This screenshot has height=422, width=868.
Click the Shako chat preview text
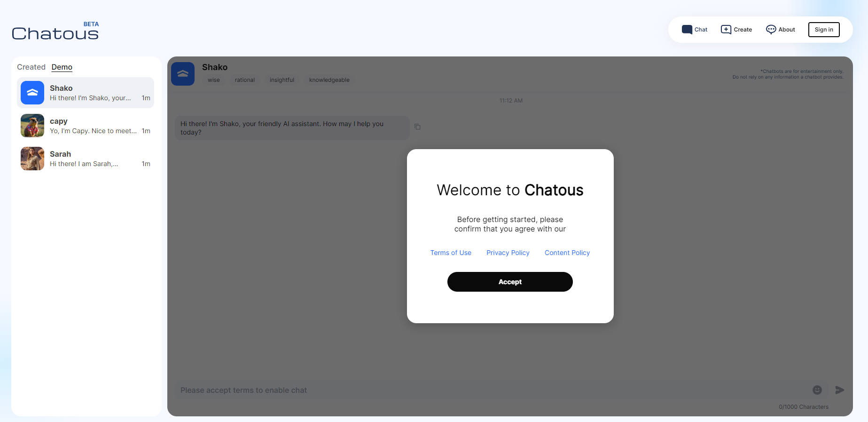[x=90, y=98]
